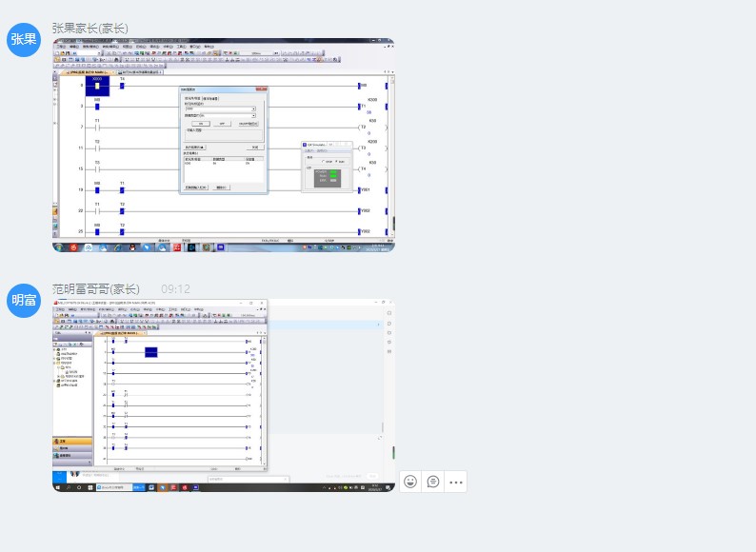Click the highlighted X000 contact in first screenshot
Screen dimensions: 756x552
point(97,86)
